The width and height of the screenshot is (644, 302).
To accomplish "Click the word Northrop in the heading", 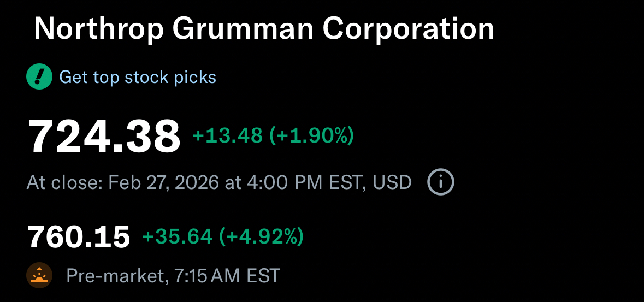I will tap(99, 28).
